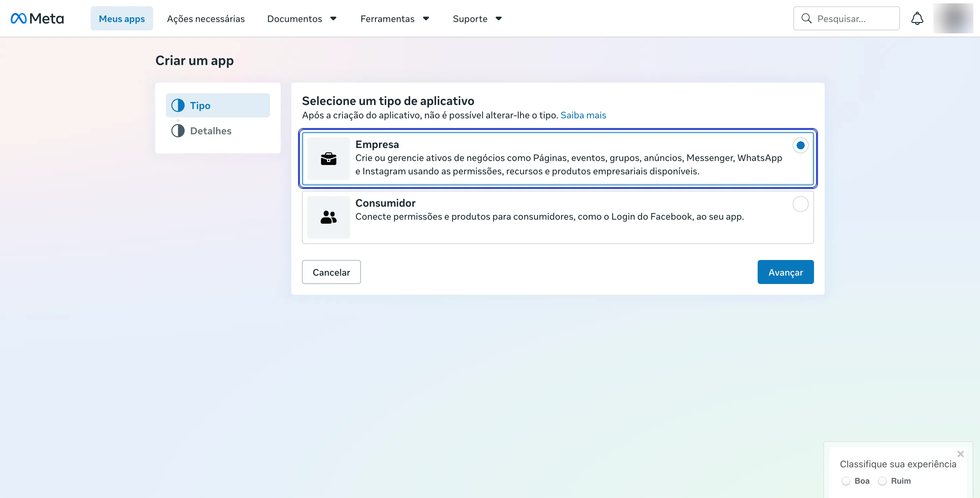Click the Criar um app heading
Screen dimensions: 980x498
coord(194,60)
